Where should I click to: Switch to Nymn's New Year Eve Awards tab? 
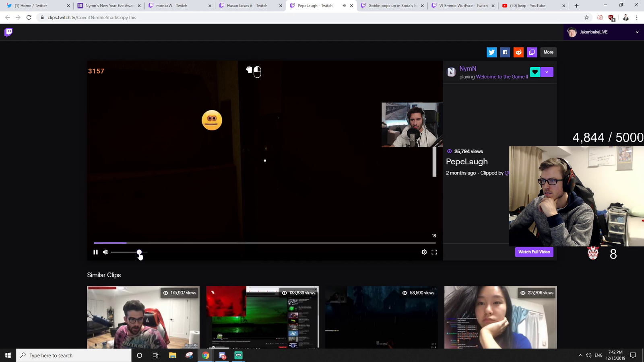[109, 6]
